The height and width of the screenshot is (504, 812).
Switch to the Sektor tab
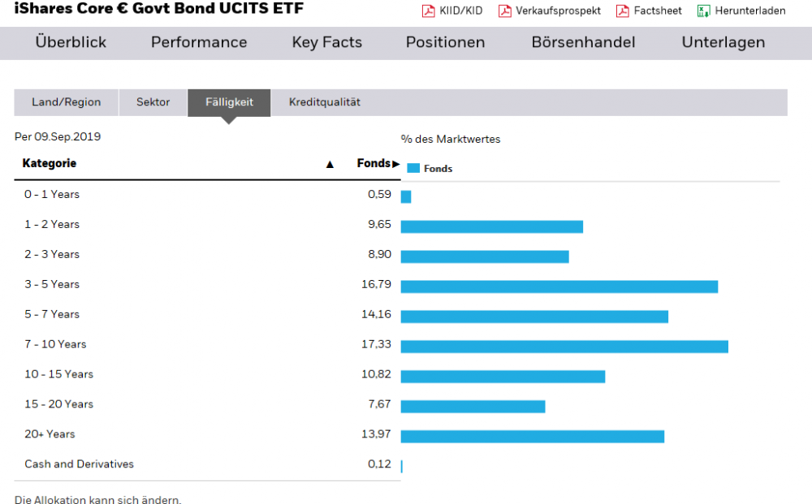click(x=153, y=102)
